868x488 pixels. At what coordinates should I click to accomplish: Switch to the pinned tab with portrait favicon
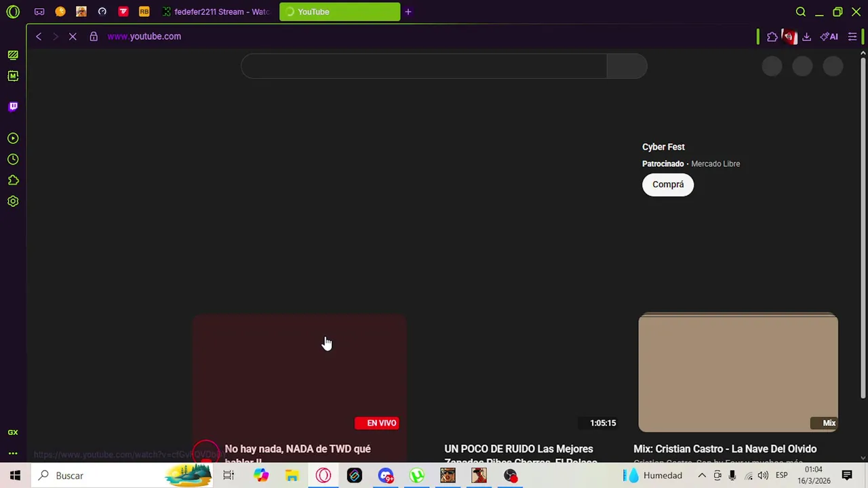point(81,12)
